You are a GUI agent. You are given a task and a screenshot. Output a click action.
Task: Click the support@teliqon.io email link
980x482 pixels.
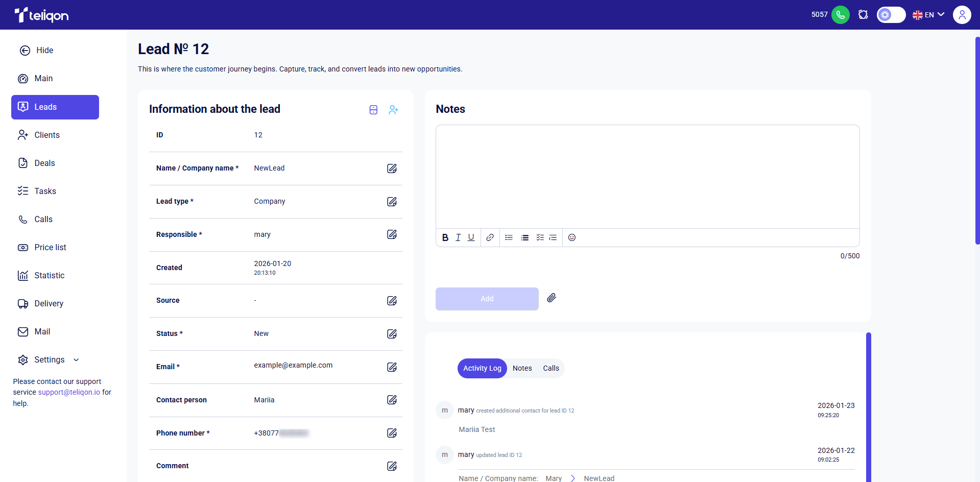69,392
